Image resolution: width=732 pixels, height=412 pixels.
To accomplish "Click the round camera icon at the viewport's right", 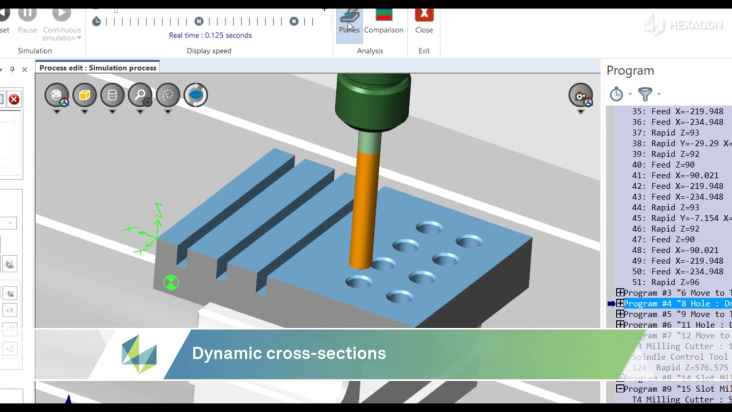I will [x=580, y=95].
